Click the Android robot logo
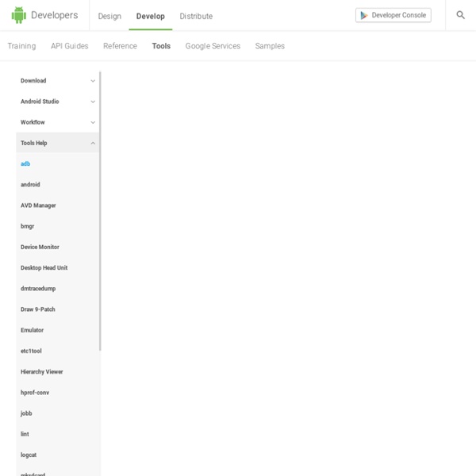The image size is (476, 476). 19,15
